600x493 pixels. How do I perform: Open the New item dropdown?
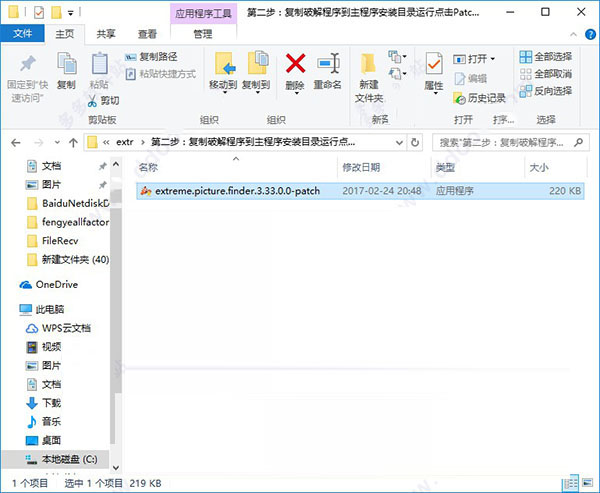(397, 57)
